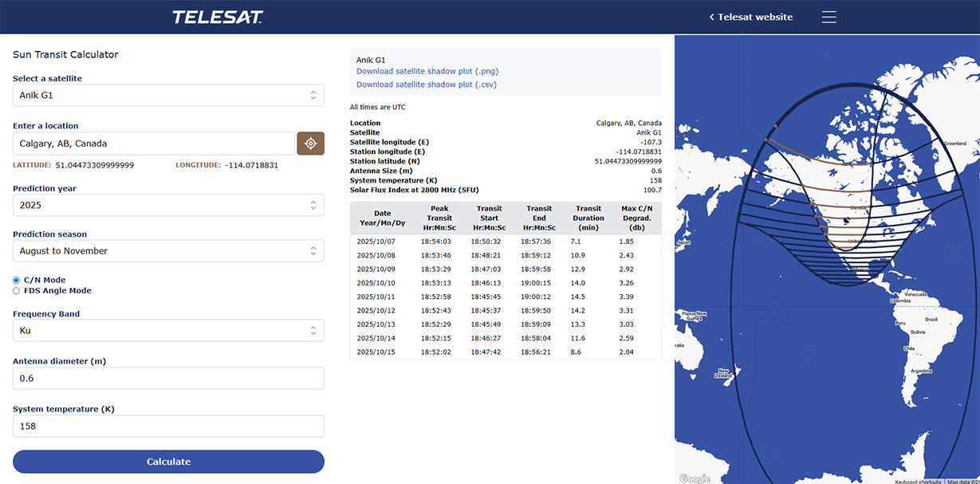Click the LATITUDE value below location
Screen dimensions: 980x484
point(95,165)
